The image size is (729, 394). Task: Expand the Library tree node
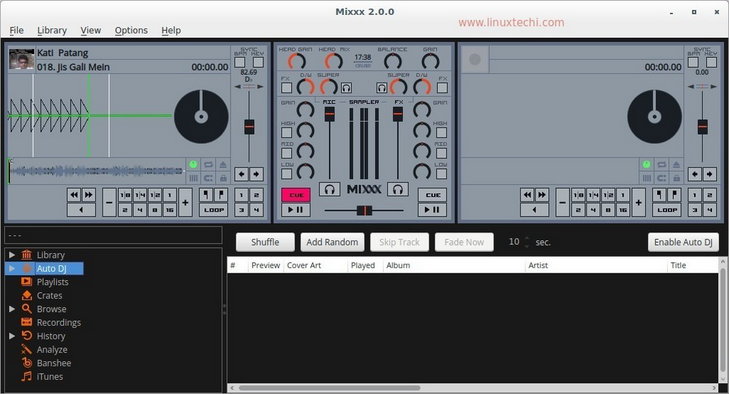coord(12,255)
